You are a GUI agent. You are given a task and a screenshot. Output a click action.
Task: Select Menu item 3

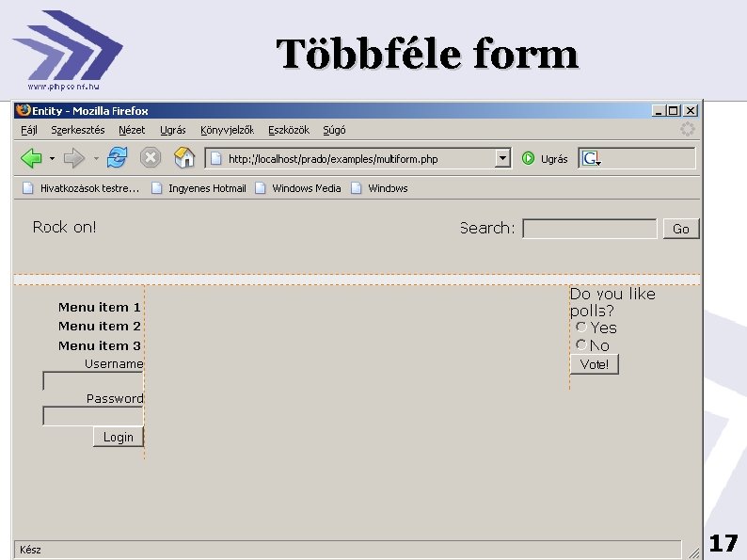pos(99,345)
